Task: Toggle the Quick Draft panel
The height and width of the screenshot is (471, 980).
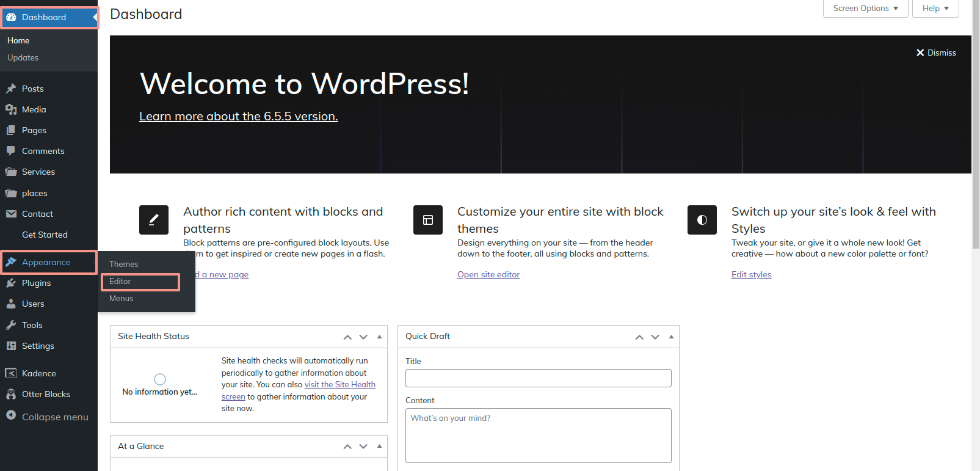Action: [x=671, y=337]
